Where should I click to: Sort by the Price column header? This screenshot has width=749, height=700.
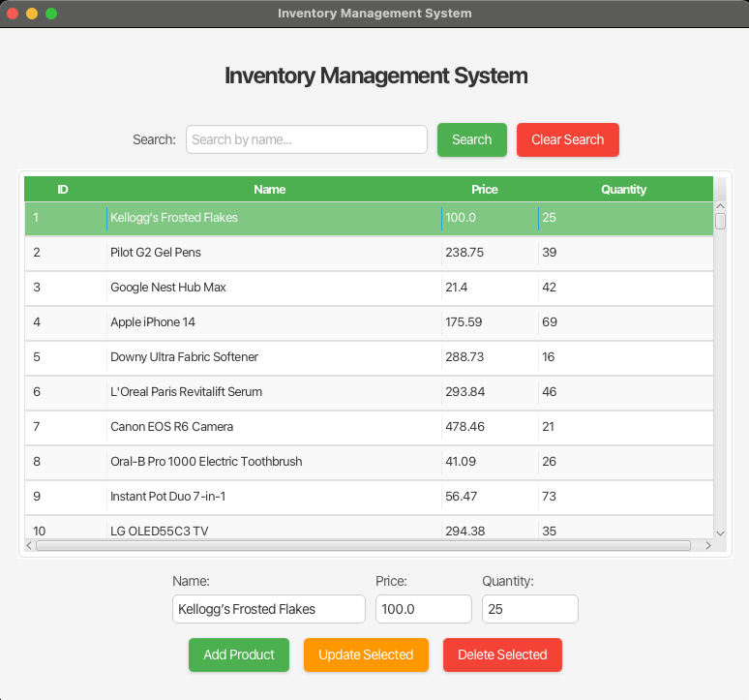[x=485, y=189]
